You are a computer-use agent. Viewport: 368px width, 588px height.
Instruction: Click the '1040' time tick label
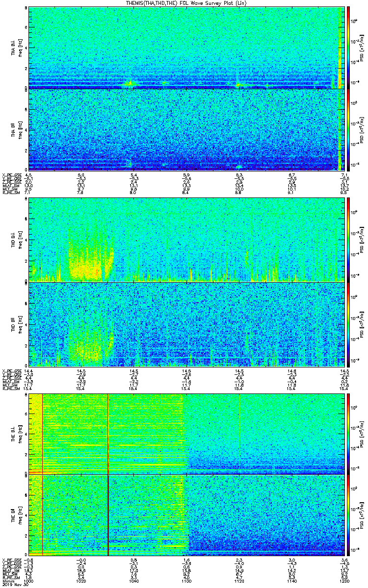click(x=133, y=581)
